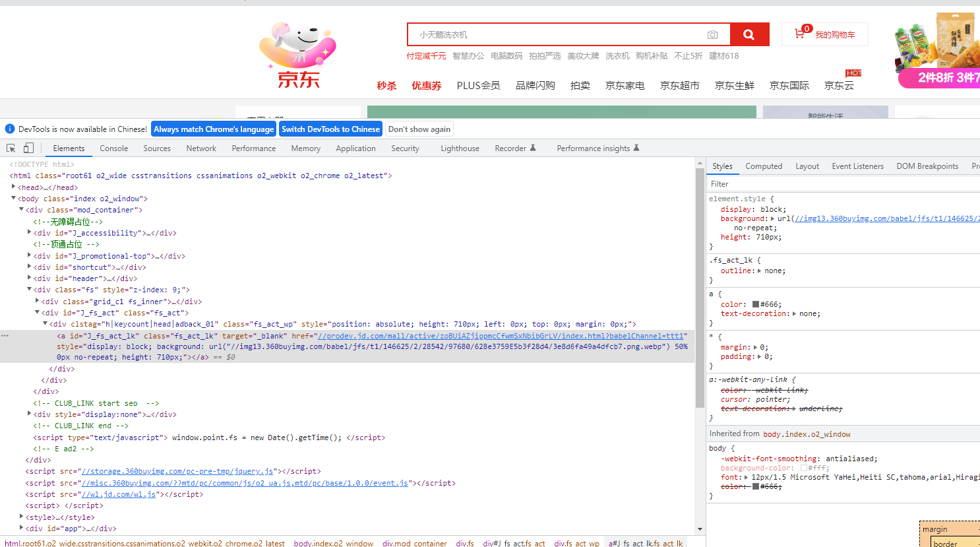980x547 pixels.
Task: Click the Styles Filter input field
Action: [844, 184]
